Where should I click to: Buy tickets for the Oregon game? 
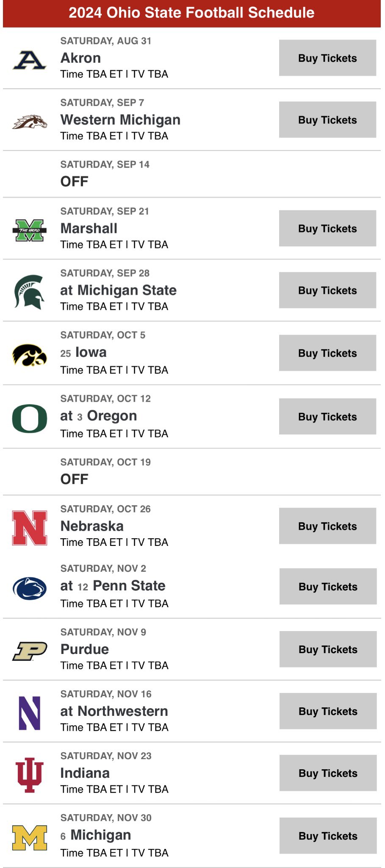pos(327,417)
